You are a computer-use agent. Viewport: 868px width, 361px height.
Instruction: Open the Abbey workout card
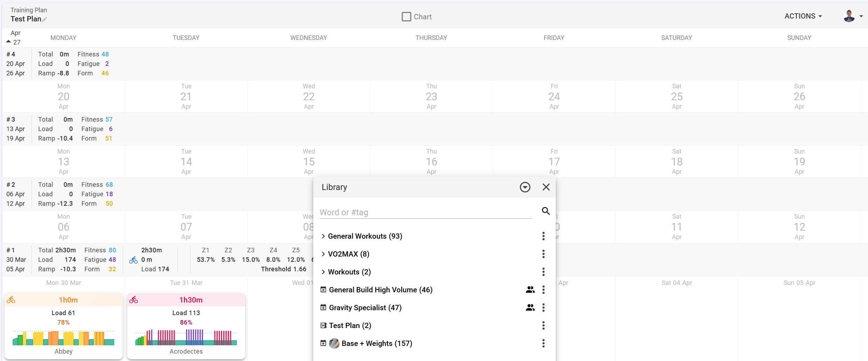(63, 326)
